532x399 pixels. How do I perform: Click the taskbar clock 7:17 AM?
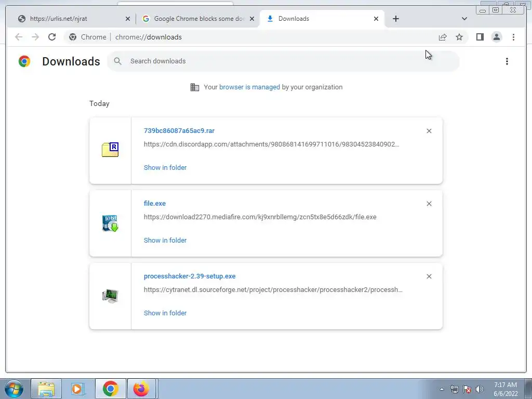coord(506,385)
